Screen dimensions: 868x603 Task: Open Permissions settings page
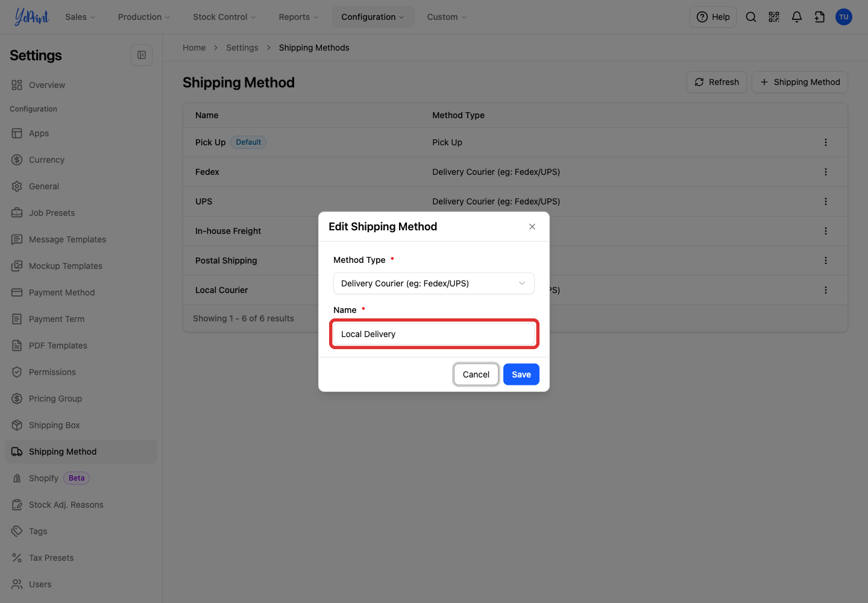tap(81, 372)
